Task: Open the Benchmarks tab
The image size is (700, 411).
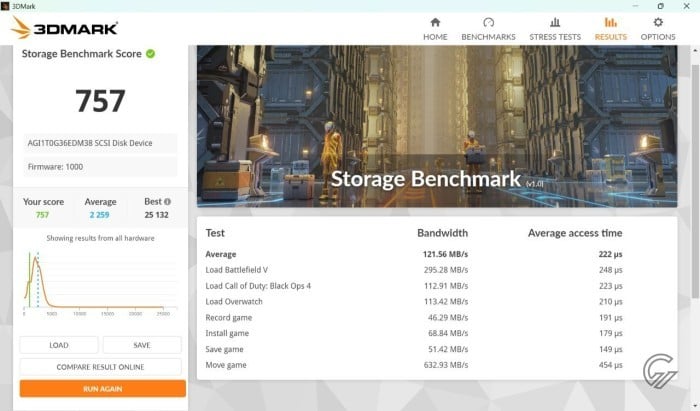Action: [488, 29]
